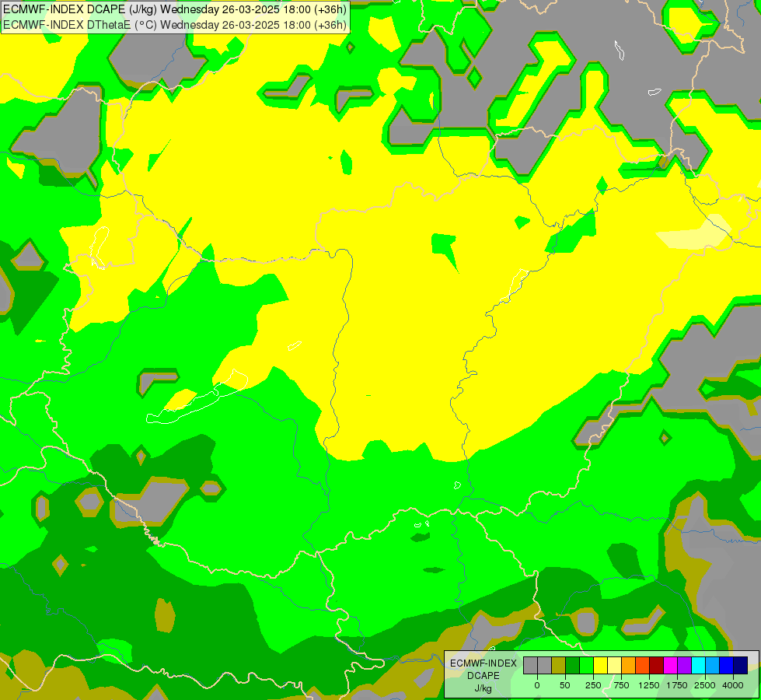Pick the light blue legend swatch

point(713,665)
